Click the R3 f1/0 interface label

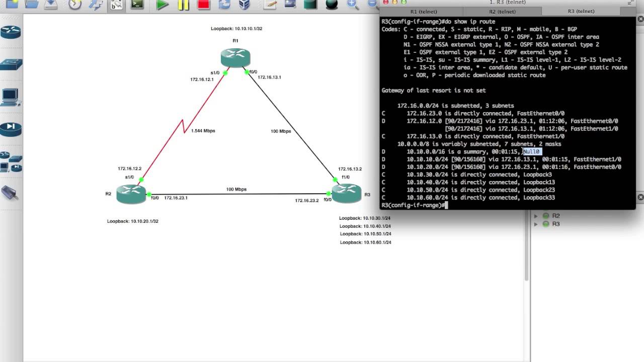click(346, 177)
